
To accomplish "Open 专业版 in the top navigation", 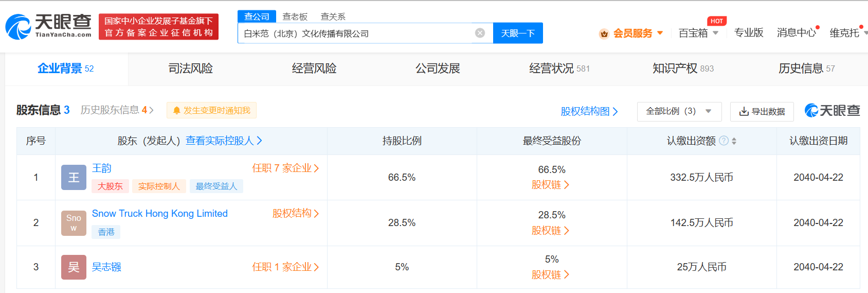I will [749, 33].
